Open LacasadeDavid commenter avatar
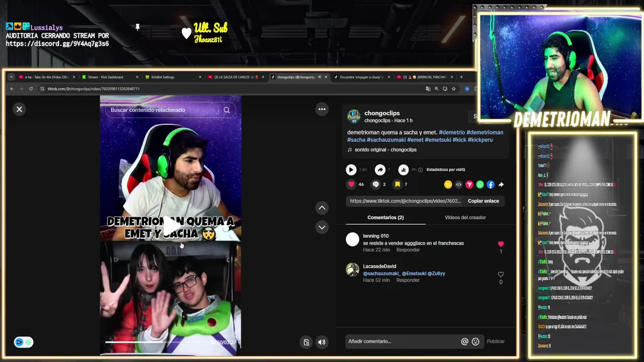This screenshot has height=362, width=644. coord(353,270)
